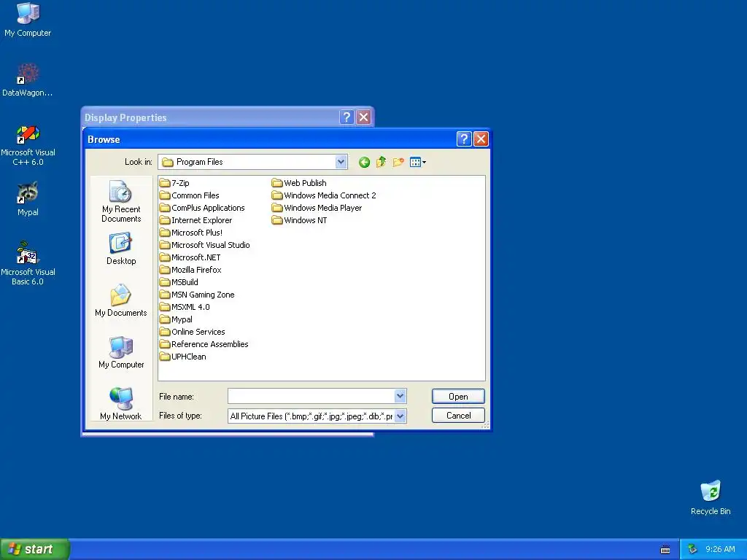Select the Windows NT folder
Image resolution: width=747 pixels, height=560 pixels.
pyautogui.click(x=300, y=220)
